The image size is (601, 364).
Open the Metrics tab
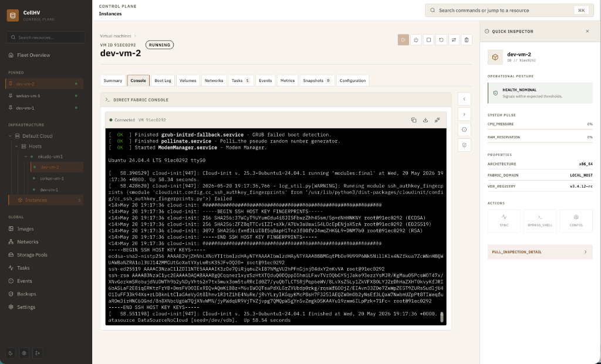pos(288,80)
